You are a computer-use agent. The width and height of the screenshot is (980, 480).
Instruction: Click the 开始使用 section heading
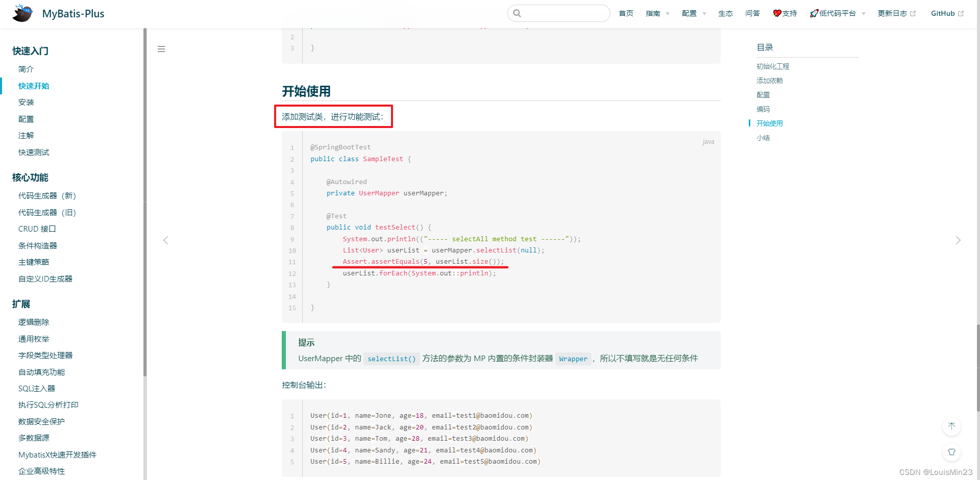(306, 91)
